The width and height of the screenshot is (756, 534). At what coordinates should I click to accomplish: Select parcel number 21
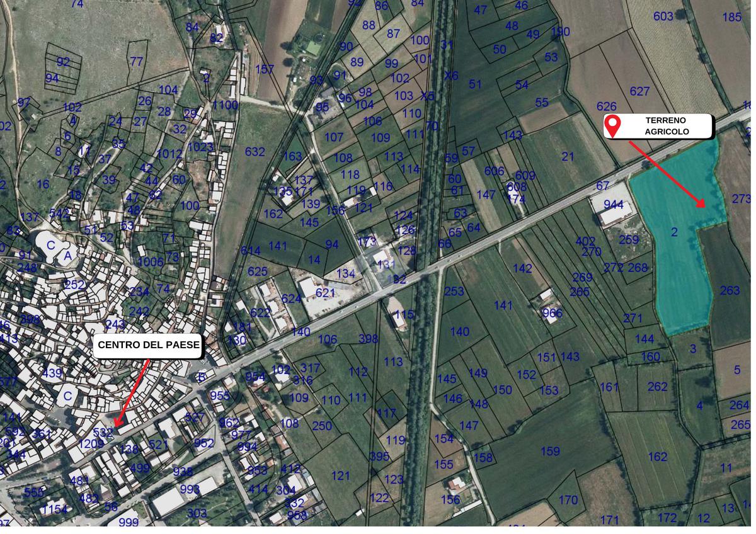[x=568, y=156]
